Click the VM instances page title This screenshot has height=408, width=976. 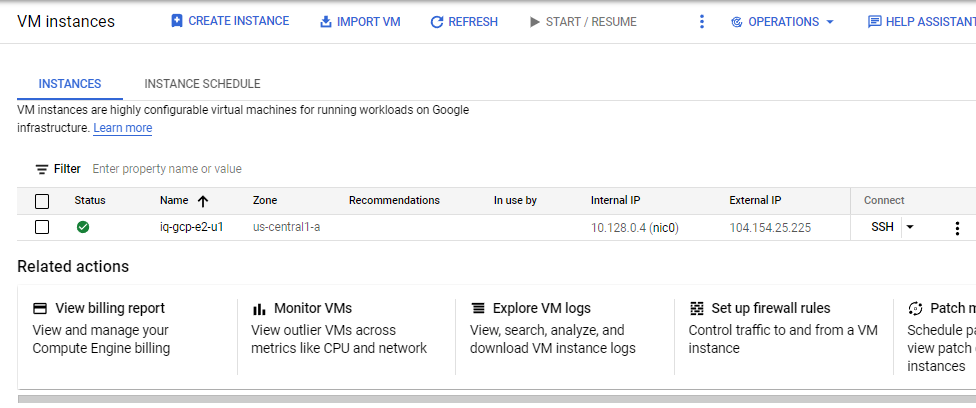pos(66,22)
